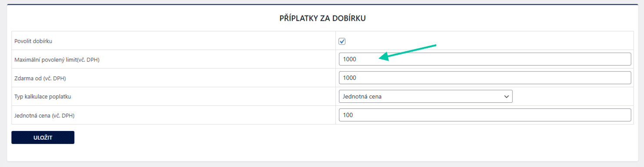This screenshot has height=167, width=644.
Task: Click the green arrow annotation
Action: coord(408,52)
